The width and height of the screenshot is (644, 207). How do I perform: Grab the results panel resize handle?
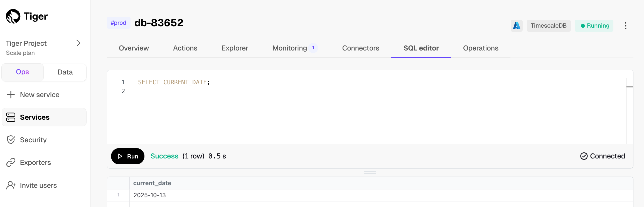coord(370,173)
